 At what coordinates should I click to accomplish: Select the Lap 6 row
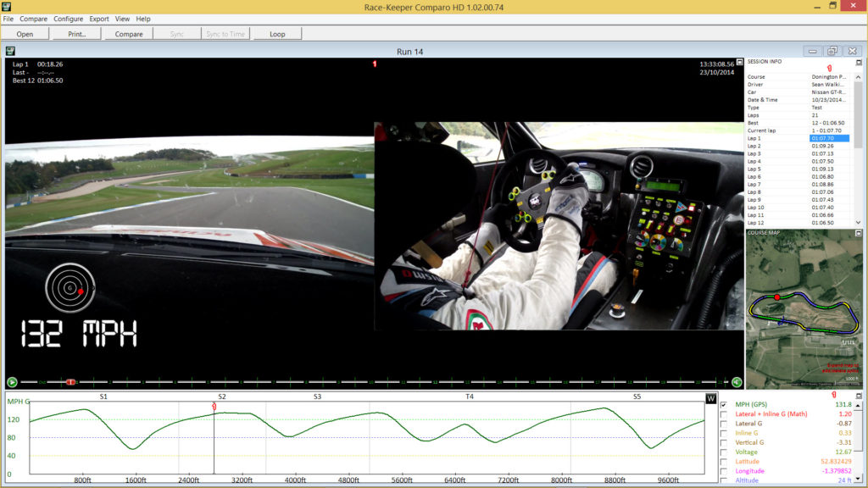[798, 176]
